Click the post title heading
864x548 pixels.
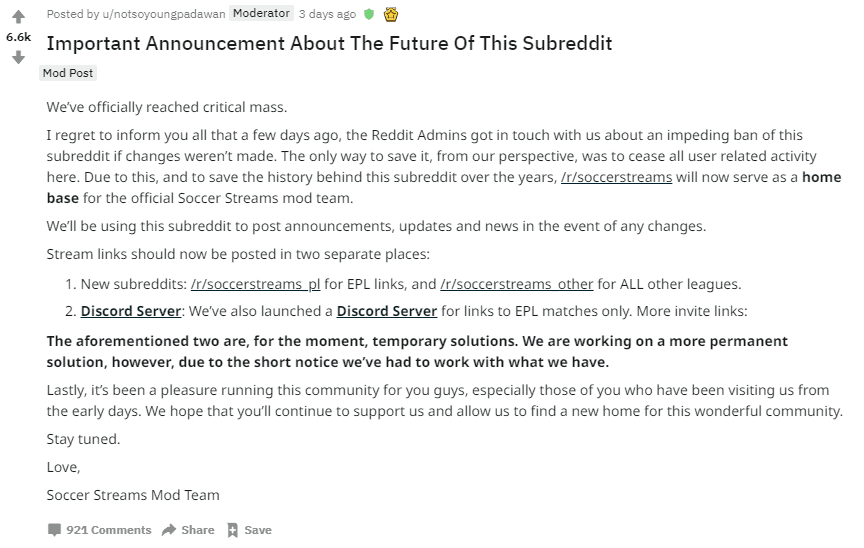tap(329, 43)
